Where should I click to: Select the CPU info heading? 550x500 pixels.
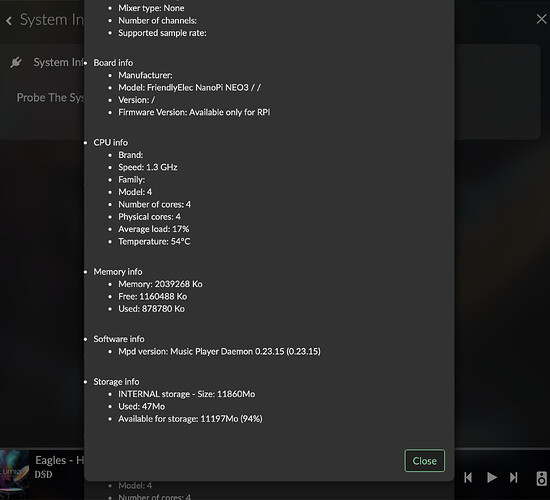(110, 142)
